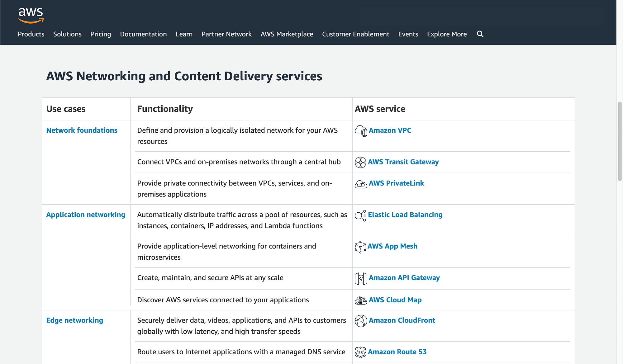Image resolution: width=623 pixels, height=364 pixels.
Task: Open the Amazon VPC link
Action: (390, 130)
